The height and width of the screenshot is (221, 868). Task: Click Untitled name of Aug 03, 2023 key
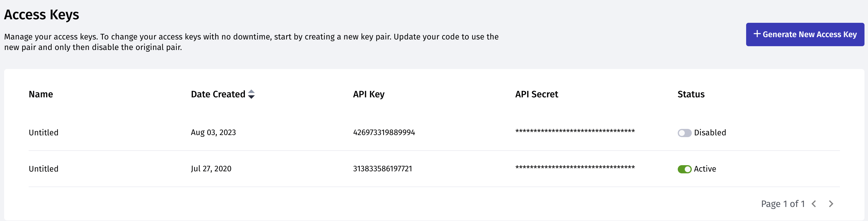coord(44,133)
